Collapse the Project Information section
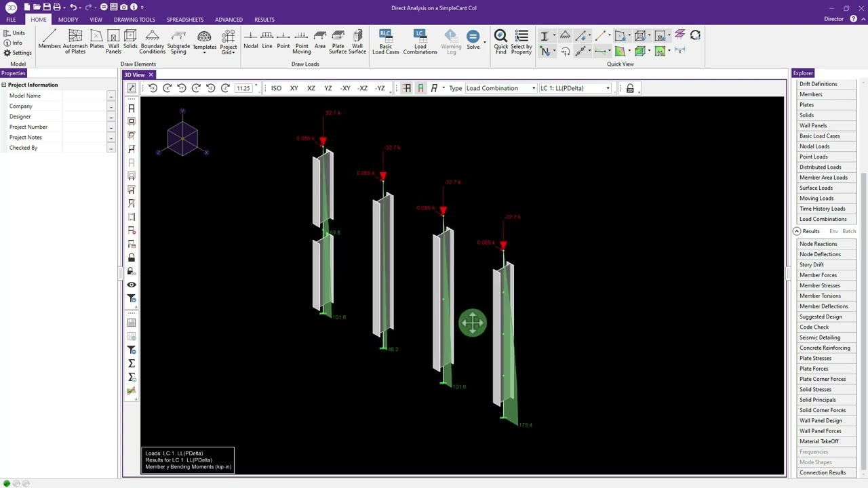 pos(4,85)
